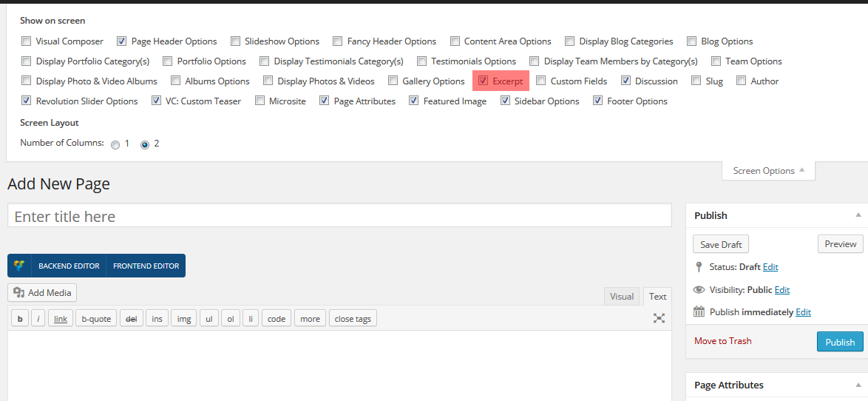Click the italic 'i' quicktag button
The width and height of the screenshot is (868, 401).
coord(38,319)
